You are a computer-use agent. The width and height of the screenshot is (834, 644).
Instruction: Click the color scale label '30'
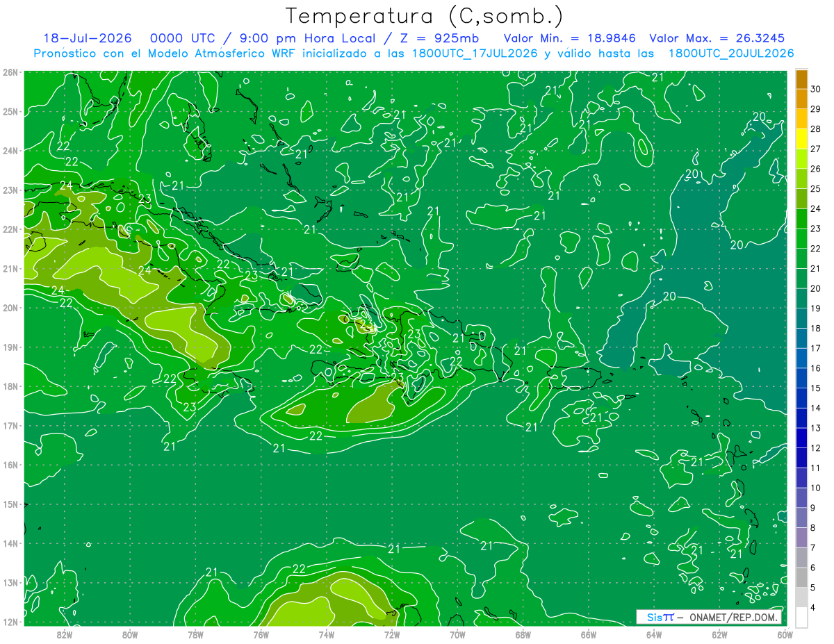pyautogui.click(x=816, y=89)
